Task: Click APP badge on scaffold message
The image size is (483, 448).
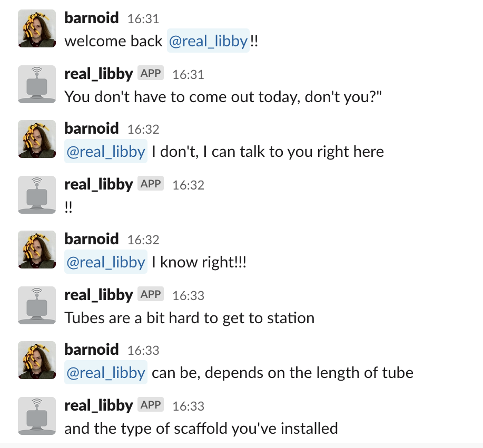Action: (x=151, y=405)
